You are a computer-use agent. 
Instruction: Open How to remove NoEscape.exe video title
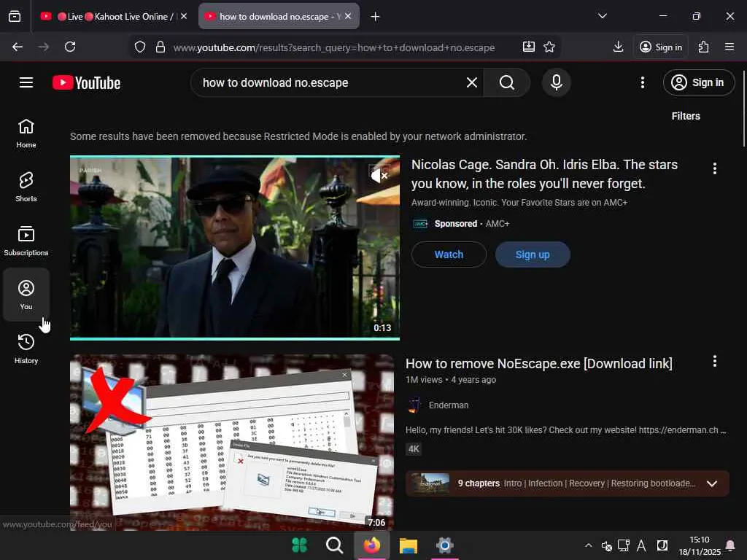coord(539,363)
